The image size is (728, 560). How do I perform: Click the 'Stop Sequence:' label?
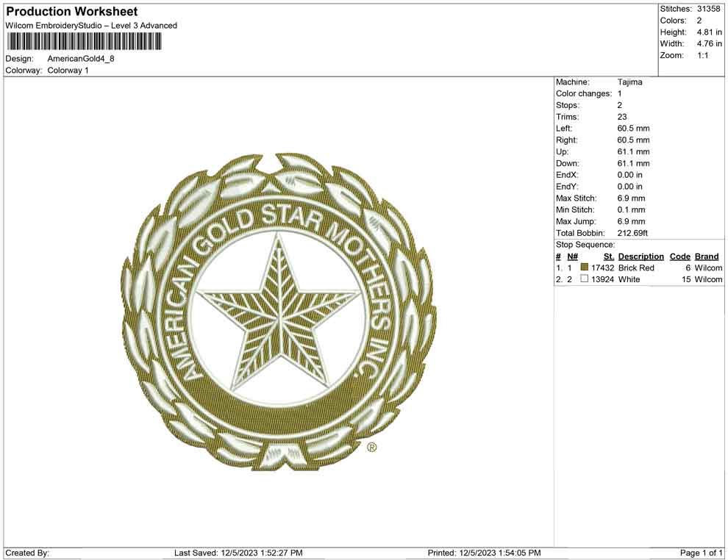[585, 245]
